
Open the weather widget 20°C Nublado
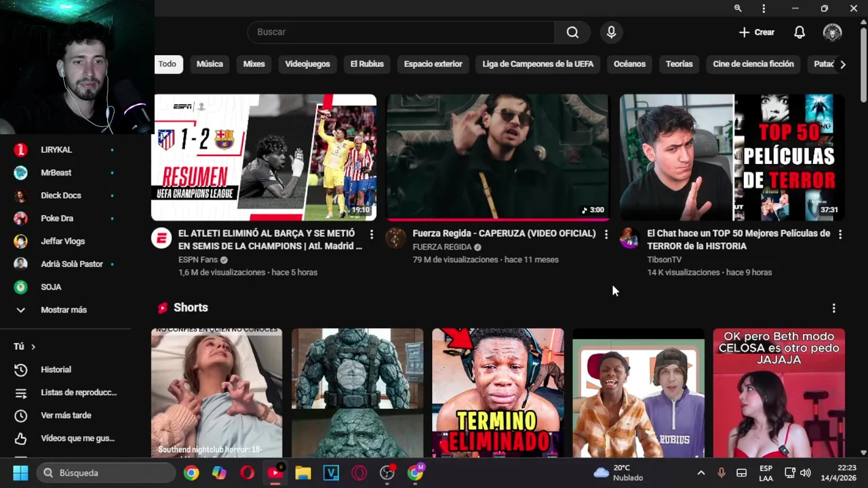[x=619, y=473]
